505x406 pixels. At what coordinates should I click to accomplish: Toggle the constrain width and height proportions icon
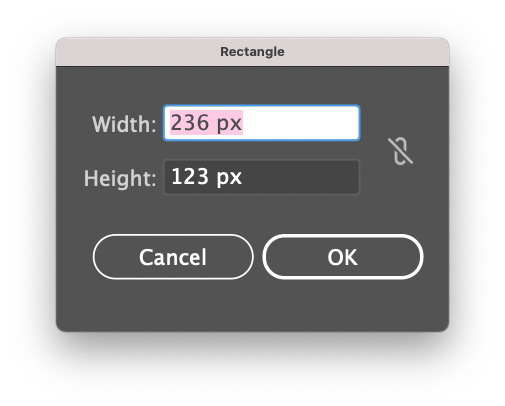(x=400, y=151)
